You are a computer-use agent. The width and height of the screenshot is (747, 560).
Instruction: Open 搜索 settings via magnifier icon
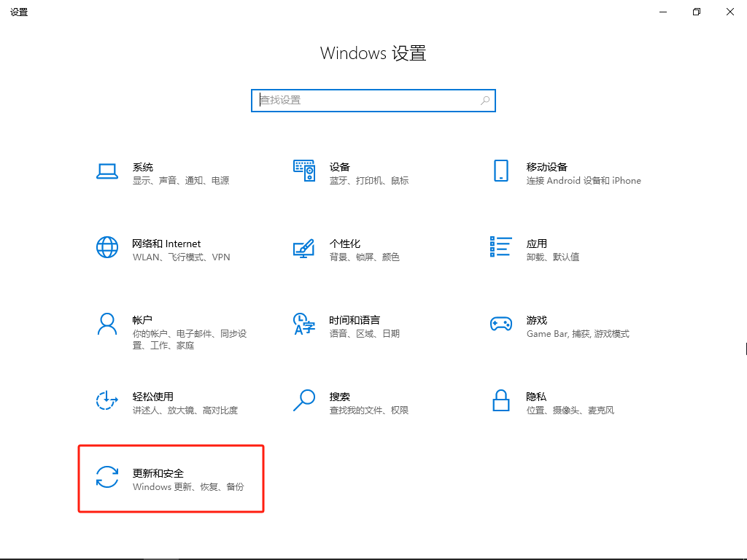(304, 401)
